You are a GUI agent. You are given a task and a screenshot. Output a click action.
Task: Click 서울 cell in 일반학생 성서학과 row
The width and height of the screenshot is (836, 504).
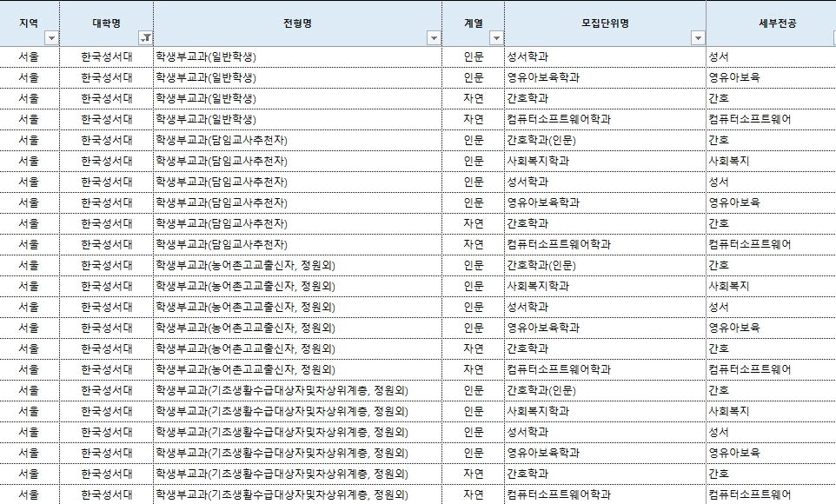click(x=29, y=56)
